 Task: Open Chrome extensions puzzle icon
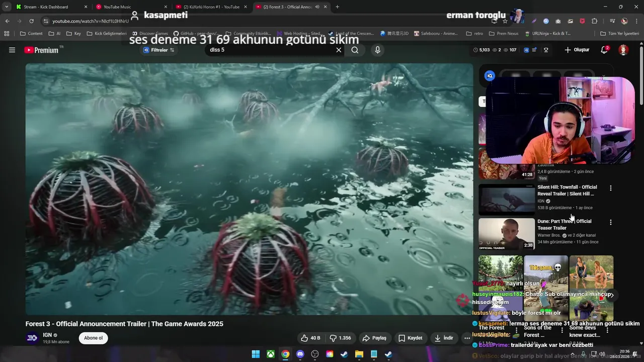click(x=594, y=21)
